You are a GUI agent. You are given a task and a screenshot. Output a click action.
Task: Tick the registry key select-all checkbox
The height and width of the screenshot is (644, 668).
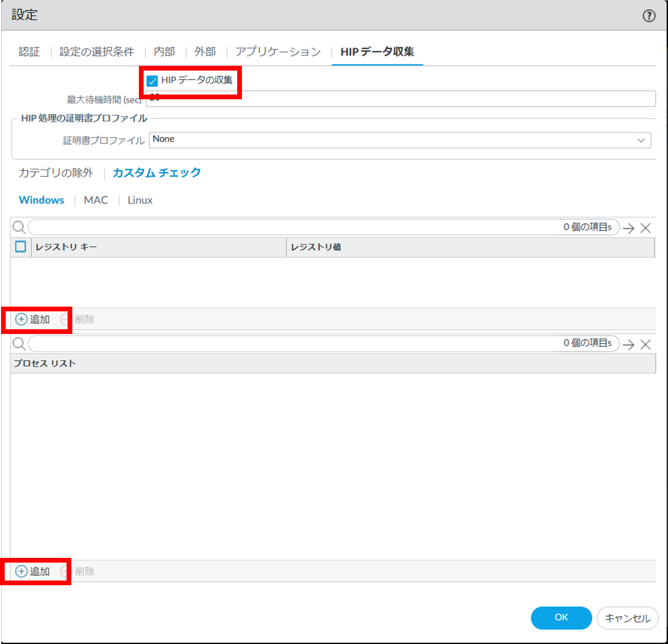pyautogui.click(x=21, y=246)
